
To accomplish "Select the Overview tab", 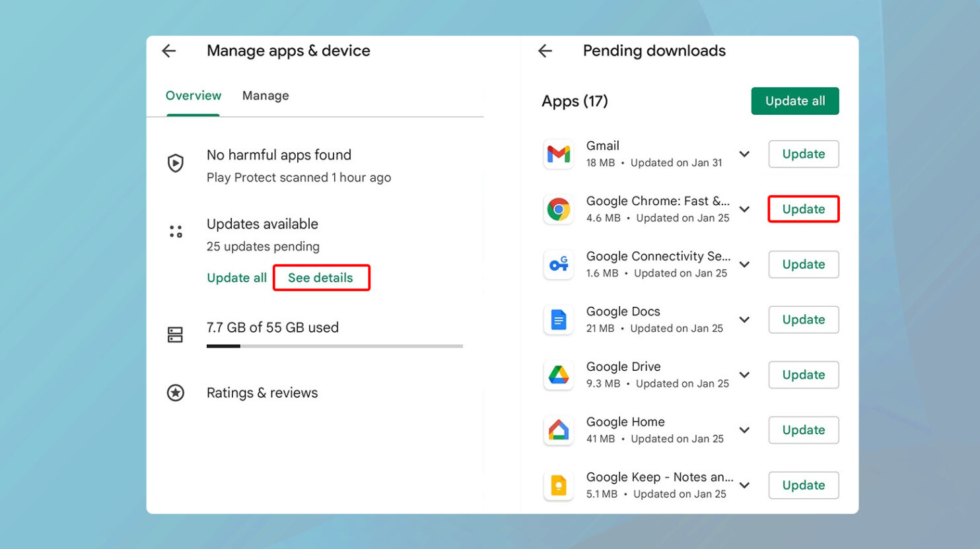I will (193, 96).
